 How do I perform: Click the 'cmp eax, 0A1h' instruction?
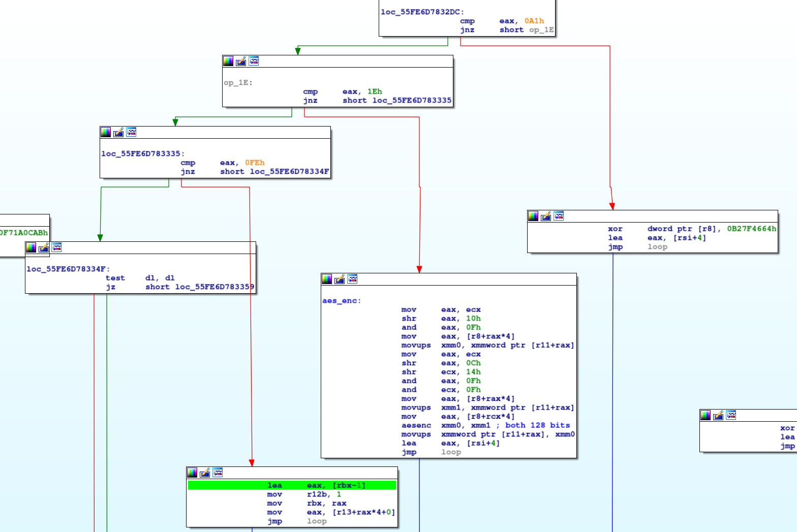[x=502, y=21]
